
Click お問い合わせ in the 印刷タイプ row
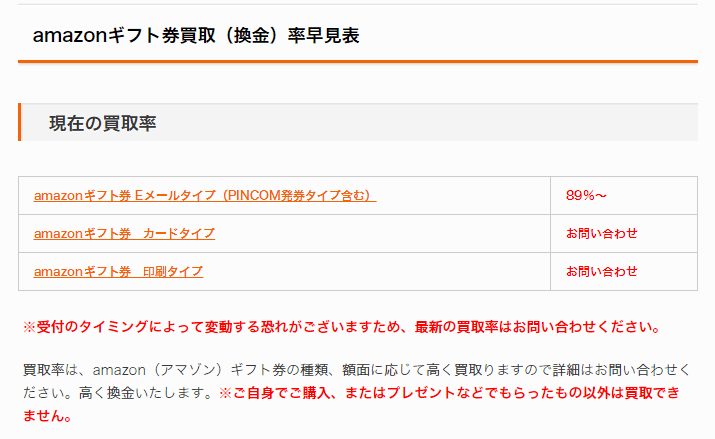(x=601, y=272)
